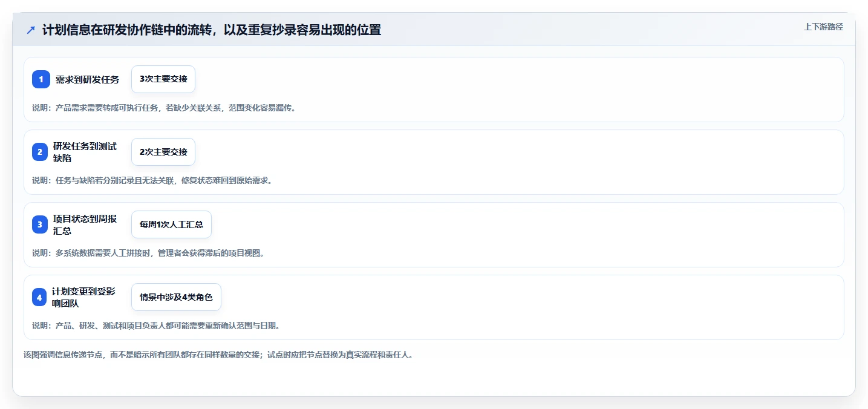Image resolution: width=868 pixels, height=409 pixels.
Task: Click the description about 产品、研发、测试和项目负责人
Action: coord(156,326)
